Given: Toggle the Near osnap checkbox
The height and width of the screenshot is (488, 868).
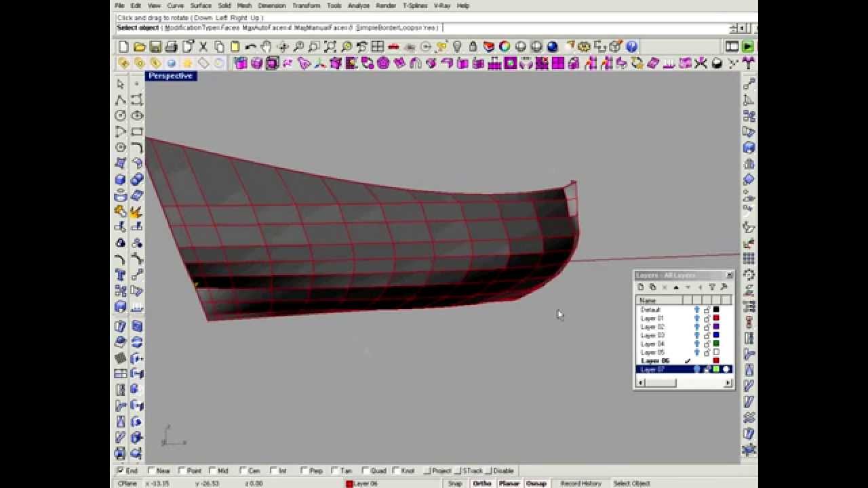Looking at the screenshot, I should pos(152,470).
